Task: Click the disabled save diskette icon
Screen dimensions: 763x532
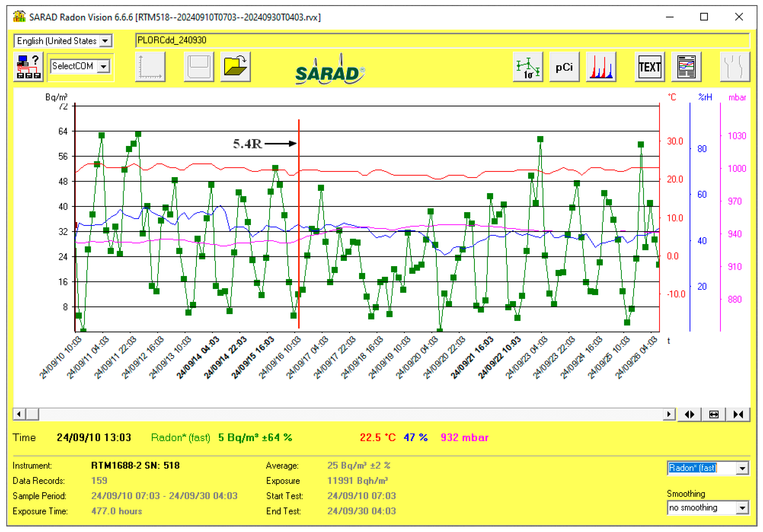Action: point(199,67)
